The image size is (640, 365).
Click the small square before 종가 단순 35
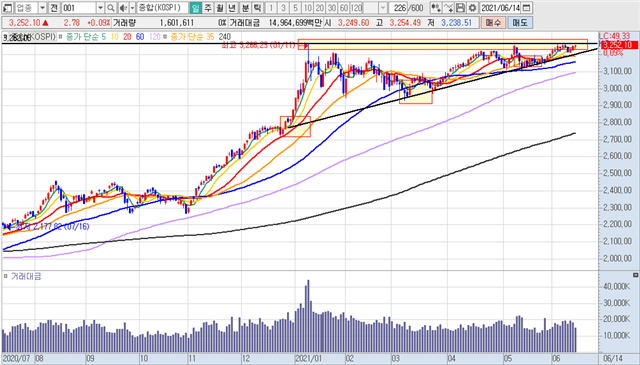tap(165, 37)
